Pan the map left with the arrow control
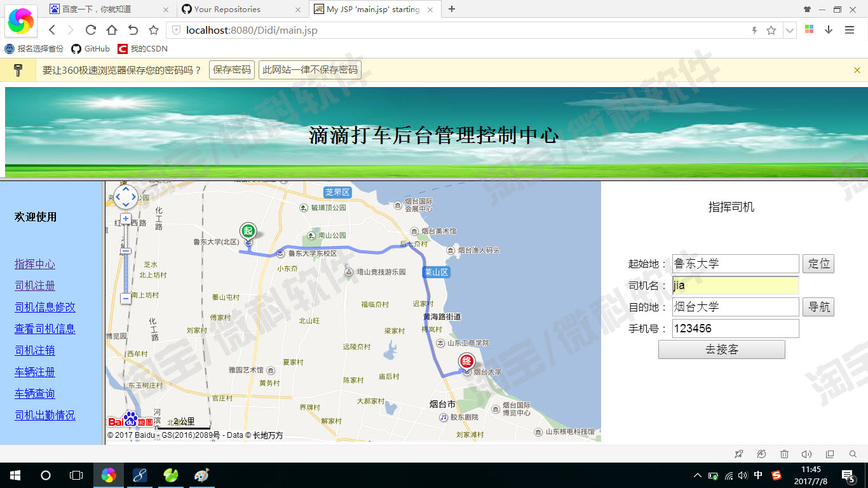Screen dimensions: 868x488 (x=118, y=197)
